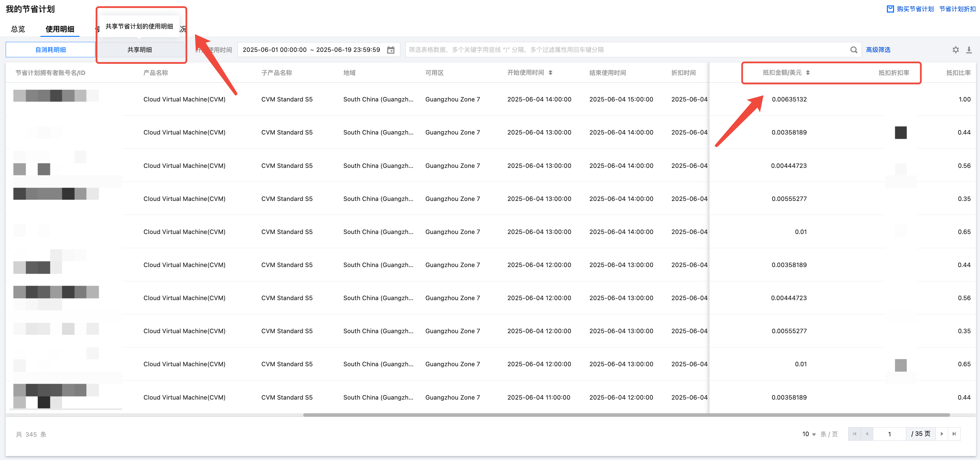Jump to last page arrow

(x=954, y=434)
